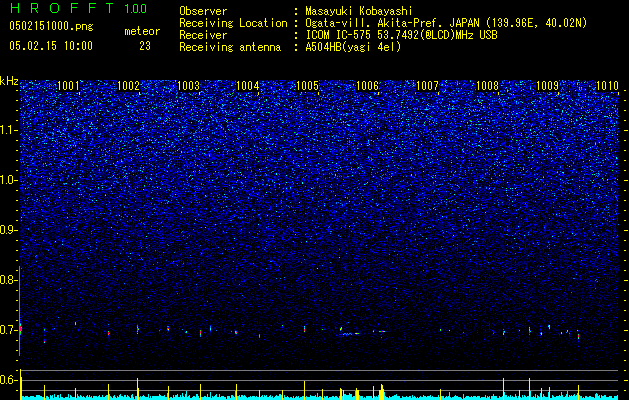629x400 pixels.
Task: Click the 0.6 frequency axis label
Action: click(x=7, y=380)
